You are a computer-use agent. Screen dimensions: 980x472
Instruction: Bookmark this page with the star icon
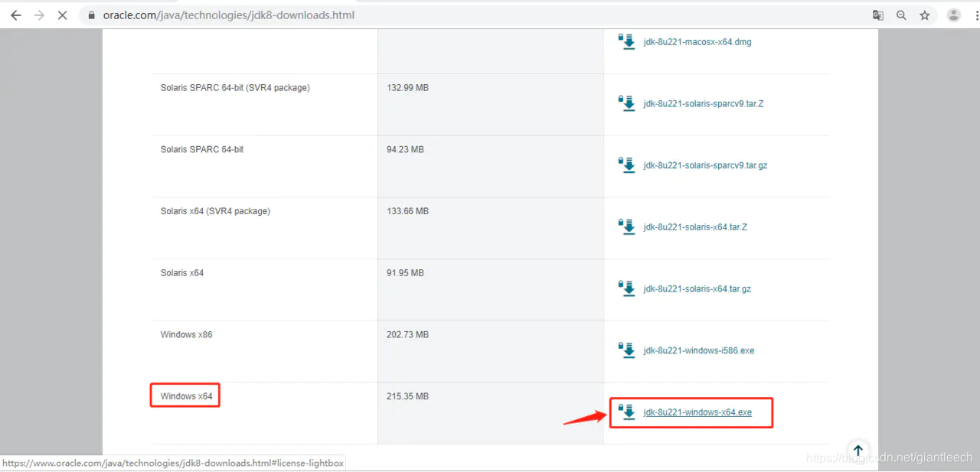pyautogui.click(x=925, y=15)
